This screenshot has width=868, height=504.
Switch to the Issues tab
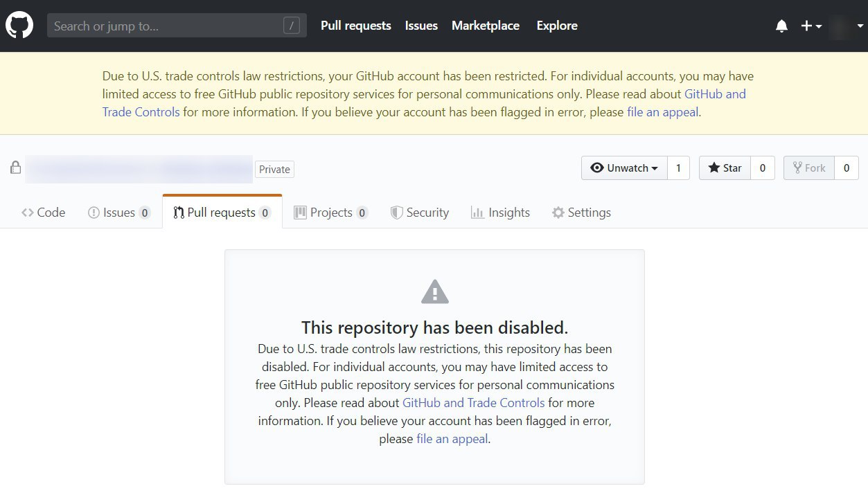[x=119, y=213]
